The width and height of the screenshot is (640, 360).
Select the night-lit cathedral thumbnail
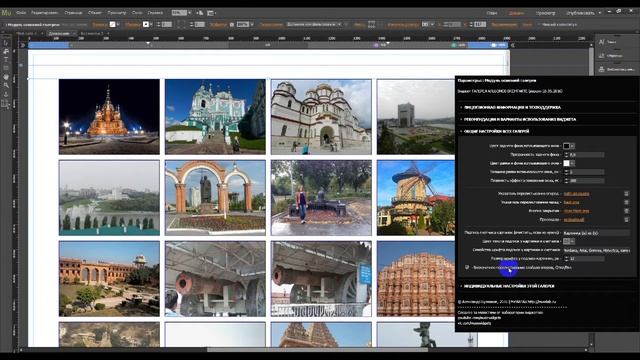(109, 117)
